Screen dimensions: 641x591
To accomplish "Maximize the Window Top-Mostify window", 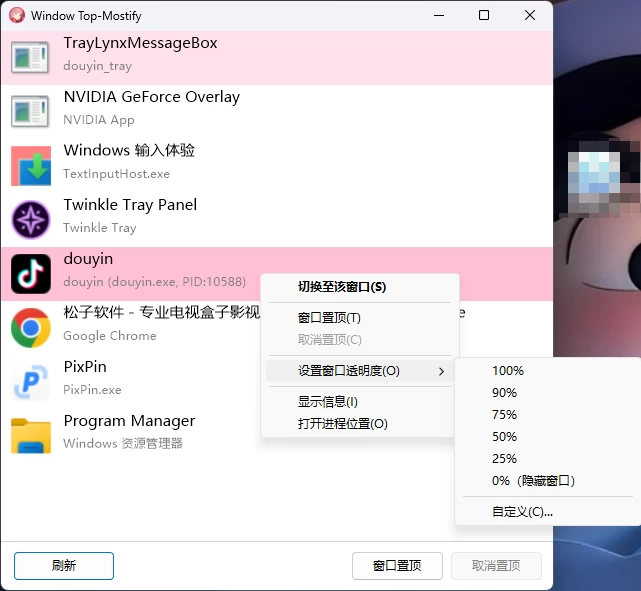I will click(484, 15).
